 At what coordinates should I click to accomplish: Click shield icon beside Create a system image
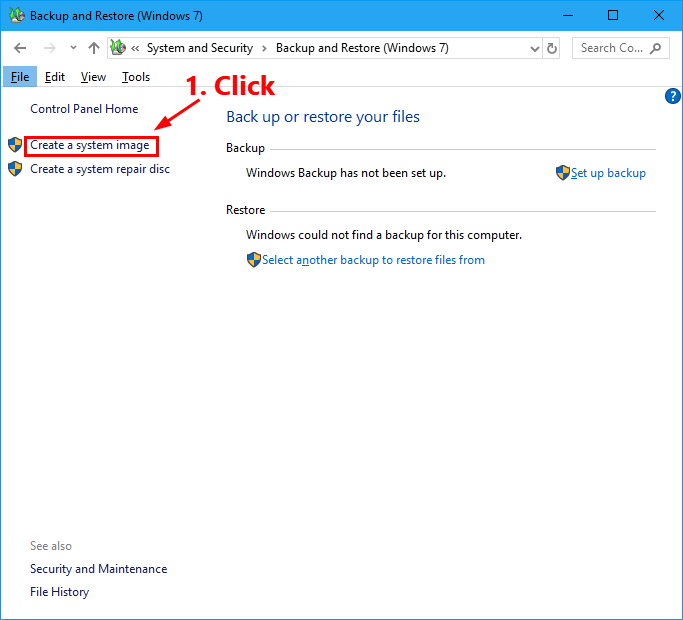click(15, 145)
